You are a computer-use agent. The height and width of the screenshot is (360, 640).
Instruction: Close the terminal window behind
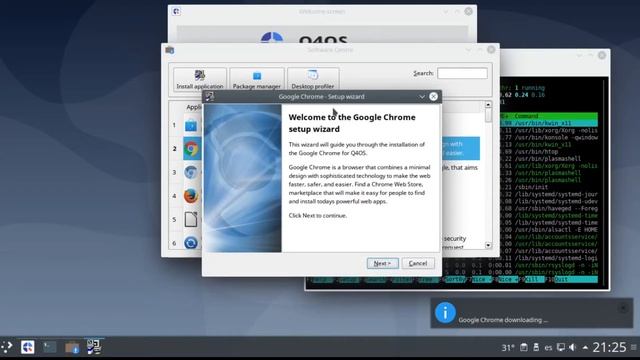point(602,55)
